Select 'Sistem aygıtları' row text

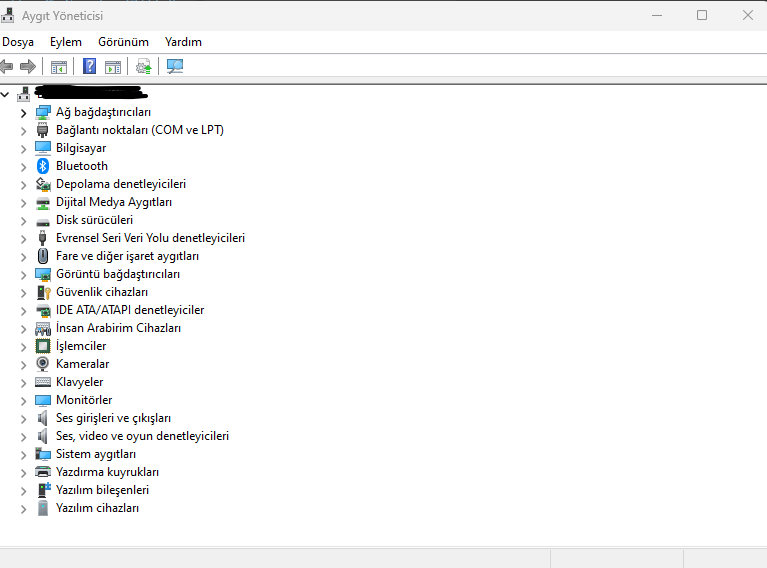[96, 454]
